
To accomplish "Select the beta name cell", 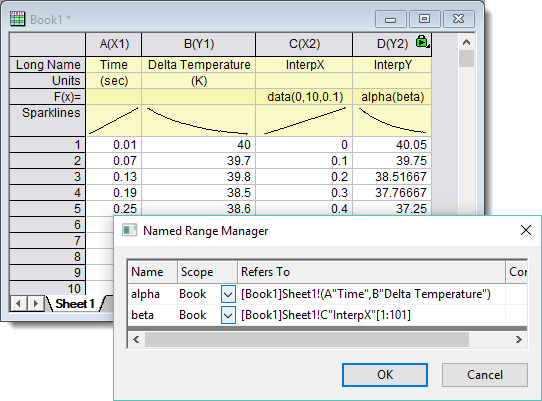I will pos(152,315).
